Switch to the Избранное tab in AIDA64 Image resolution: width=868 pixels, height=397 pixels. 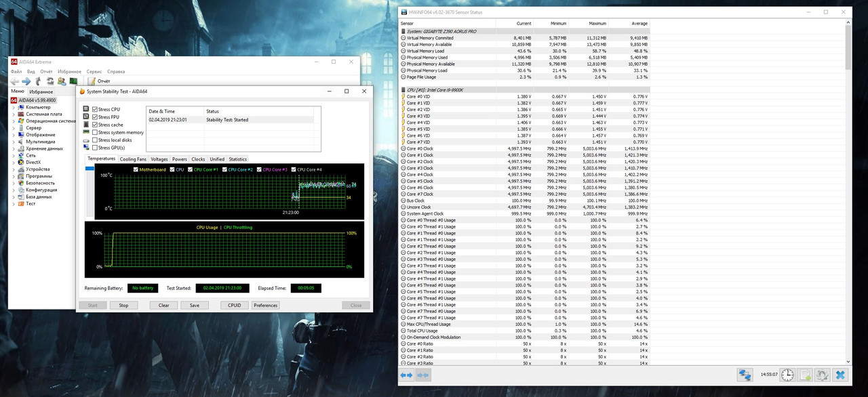(x=41, y=91)
